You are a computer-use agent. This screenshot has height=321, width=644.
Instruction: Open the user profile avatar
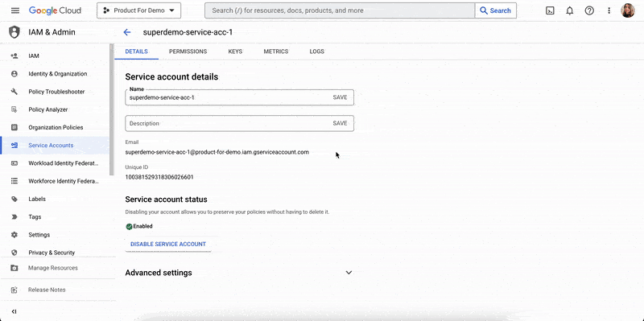628,10
